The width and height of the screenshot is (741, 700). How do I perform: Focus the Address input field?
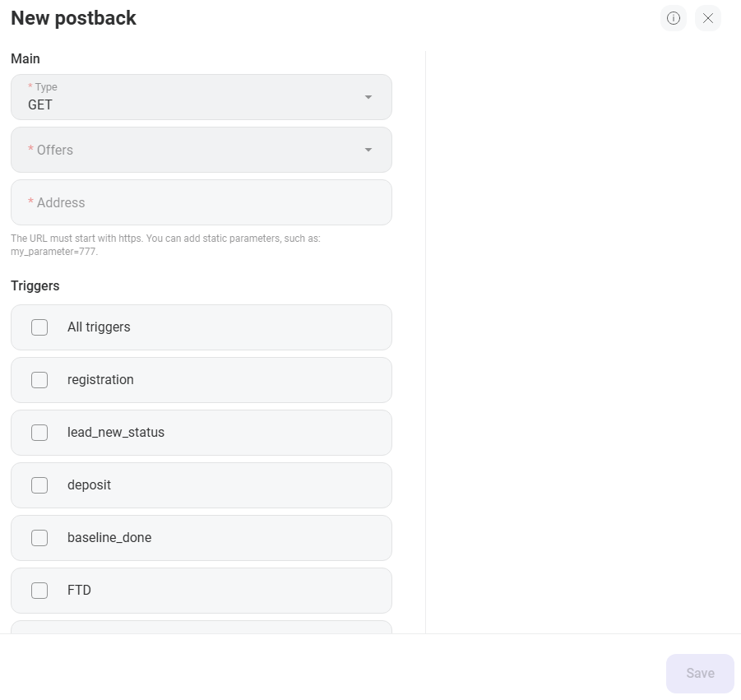click(201, 202)
